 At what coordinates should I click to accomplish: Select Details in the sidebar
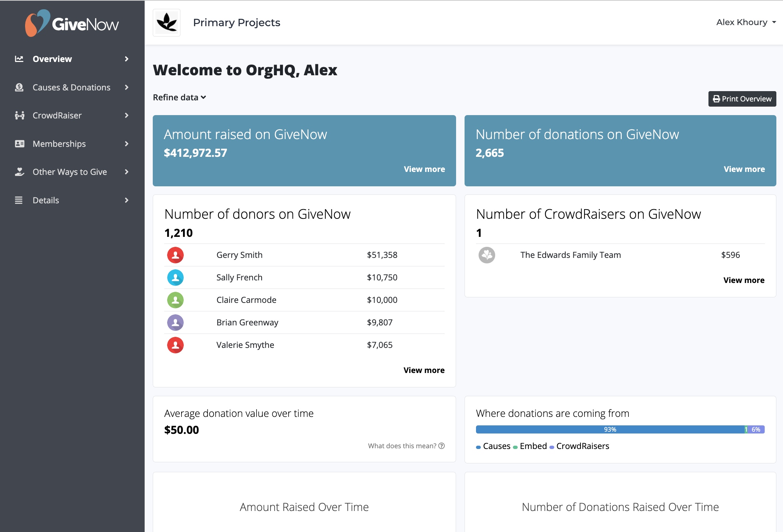point(72,200)
